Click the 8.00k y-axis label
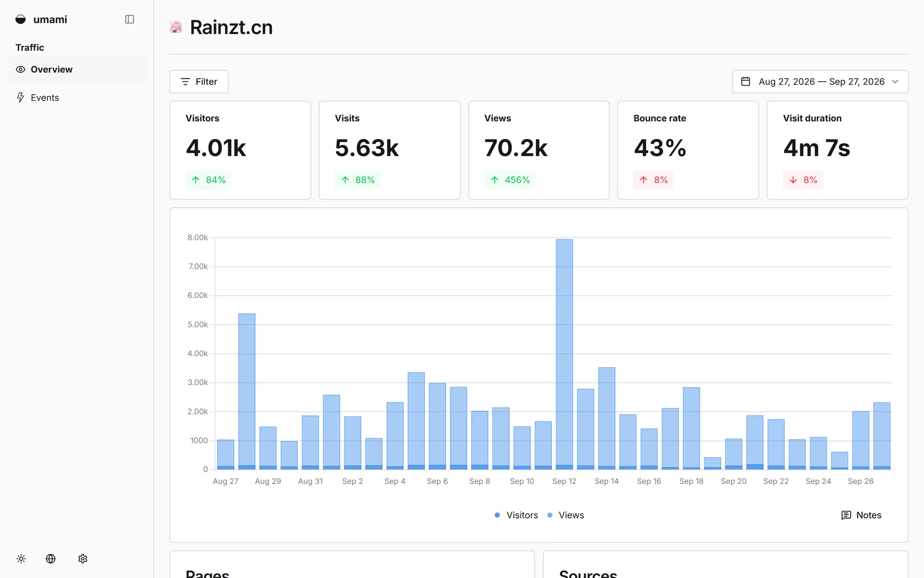Viewport: 924px width, 578px height. [x=198, y=237]
